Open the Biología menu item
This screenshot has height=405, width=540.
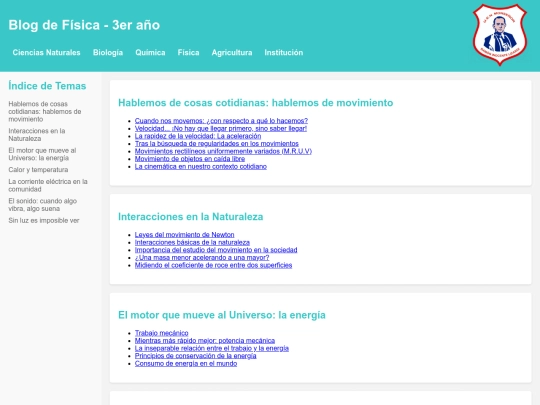[108, 53]
